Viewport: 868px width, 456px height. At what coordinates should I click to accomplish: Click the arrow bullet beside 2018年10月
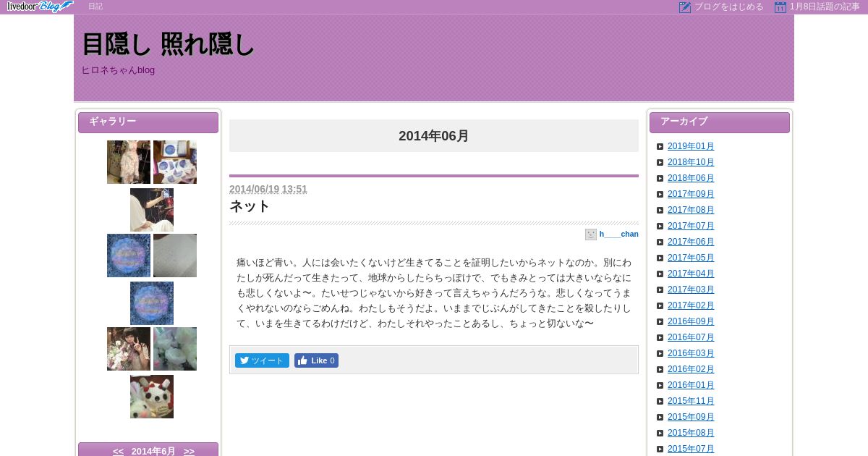660,162
